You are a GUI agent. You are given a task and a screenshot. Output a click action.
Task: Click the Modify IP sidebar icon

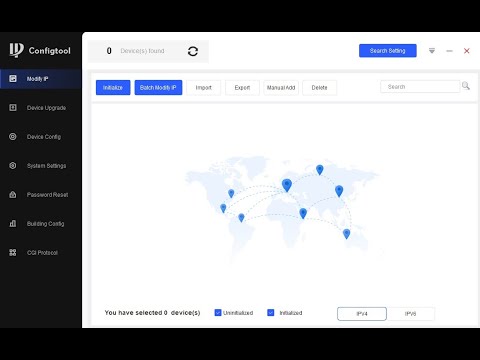click(13, 79)
